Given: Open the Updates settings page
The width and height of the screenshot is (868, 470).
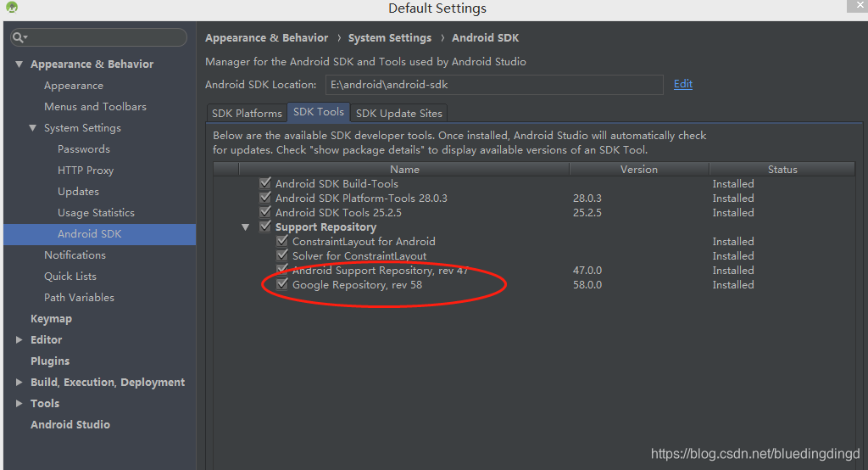Looking at the screenshot, I should click(78, 191).
